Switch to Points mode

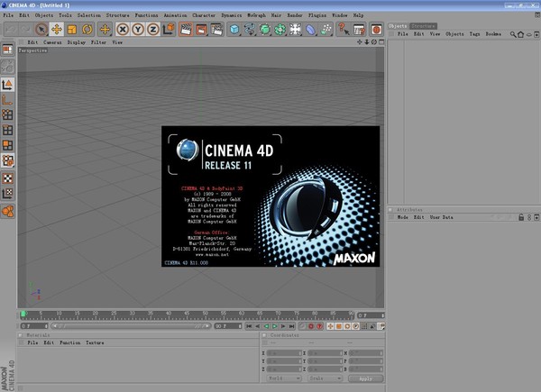[x=7, y=114]
